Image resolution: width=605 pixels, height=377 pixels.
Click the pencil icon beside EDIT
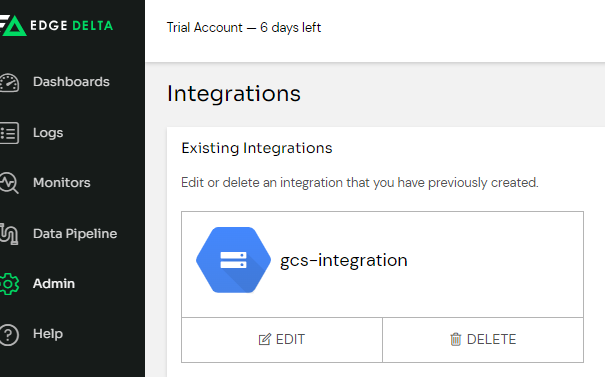pos(265,339)
